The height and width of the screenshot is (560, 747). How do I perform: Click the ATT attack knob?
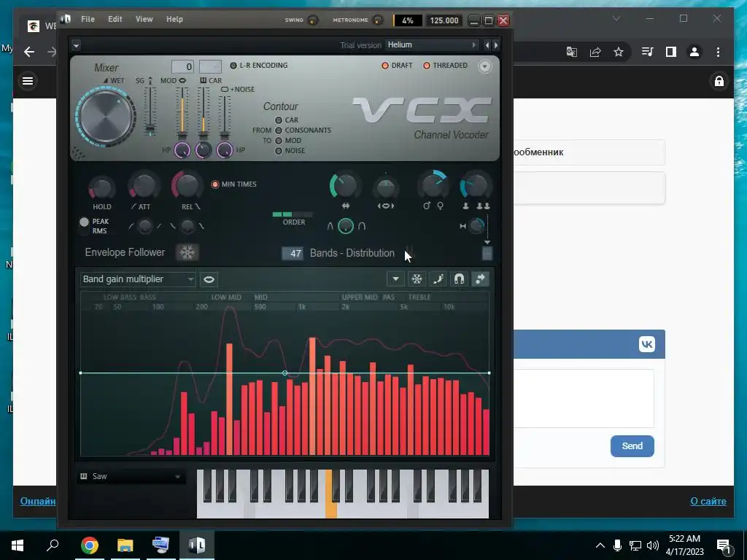click(x=144, y=186)
